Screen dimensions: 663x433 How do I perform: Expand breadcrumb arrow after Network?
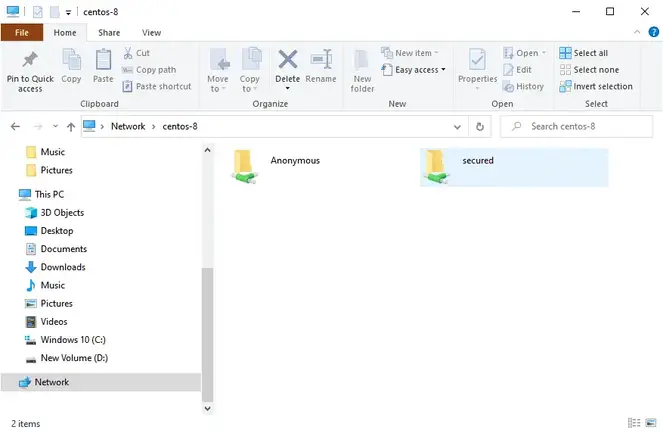pyautogui.click(x=153, y=126)
